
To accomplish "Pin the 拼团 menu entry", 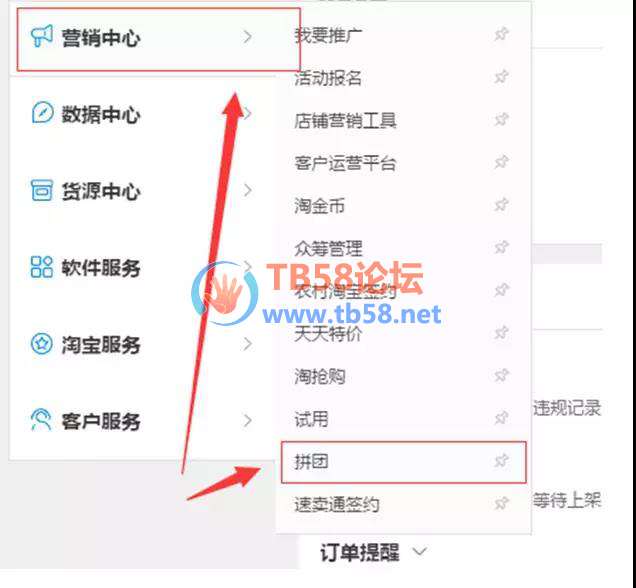I will 502,461.
